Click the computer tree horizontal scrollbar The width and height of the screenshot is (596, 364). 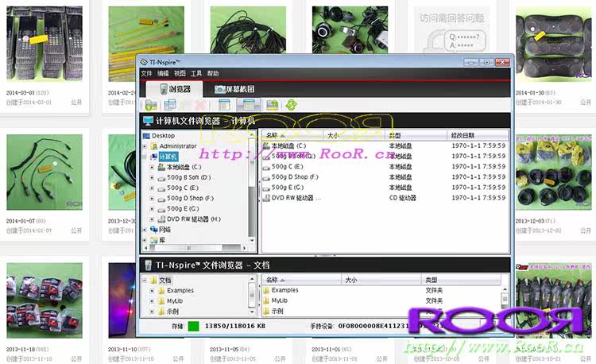pos(194,248)
